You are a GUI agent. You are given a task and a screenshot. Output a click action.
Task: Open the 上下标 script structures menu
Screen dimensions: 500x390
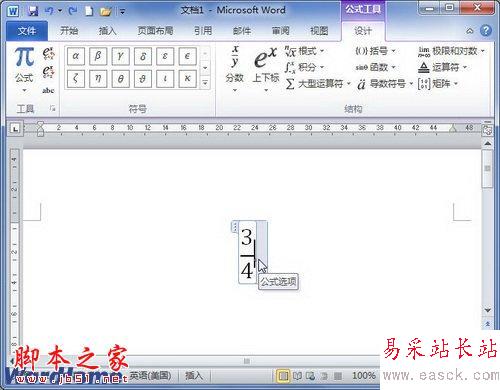pyautogui.click(x=265, y=69)
